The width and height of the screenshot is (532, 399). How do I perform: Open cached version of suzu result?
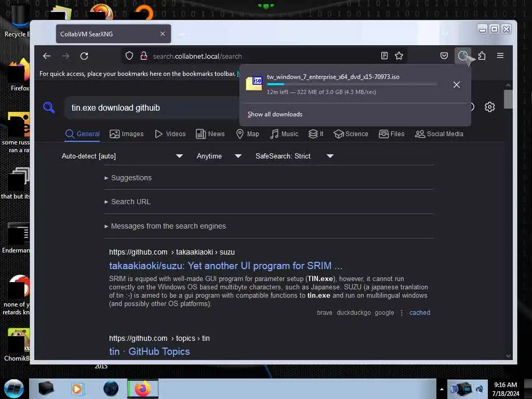(420, 313)
